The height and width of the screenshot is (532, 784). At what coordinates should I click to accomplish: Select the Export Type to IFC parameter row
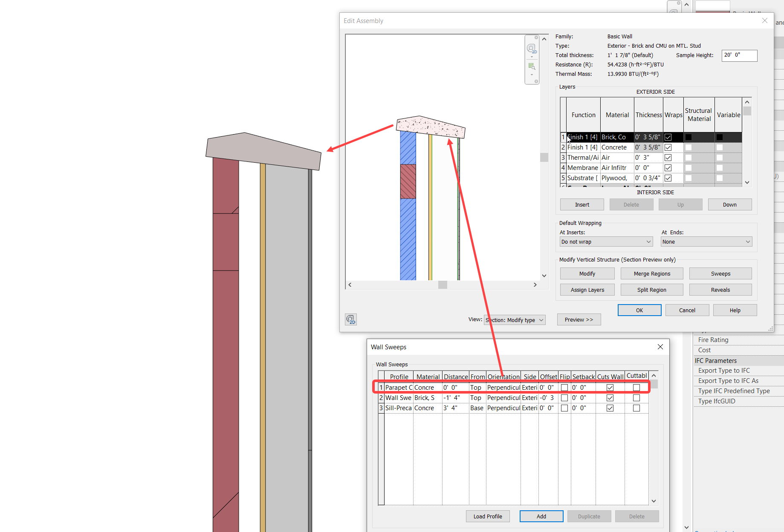724,370
